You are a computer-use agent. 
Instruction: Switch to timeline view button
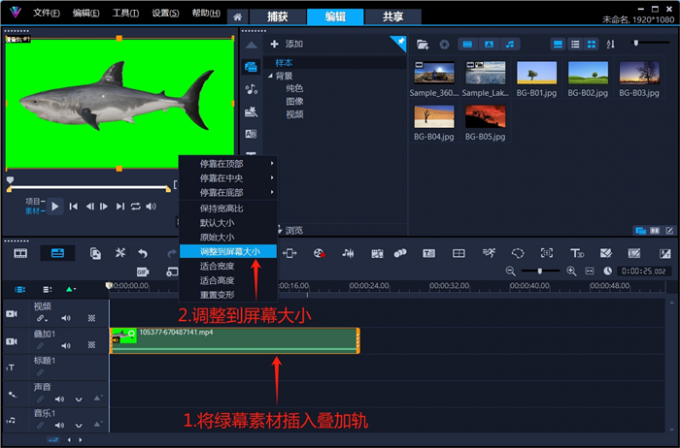point(57,253)
